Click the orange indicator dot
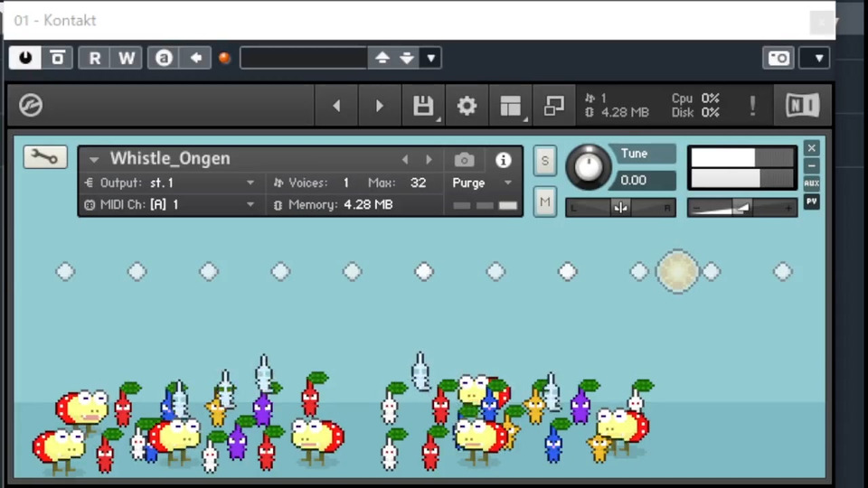 [224, 58]
